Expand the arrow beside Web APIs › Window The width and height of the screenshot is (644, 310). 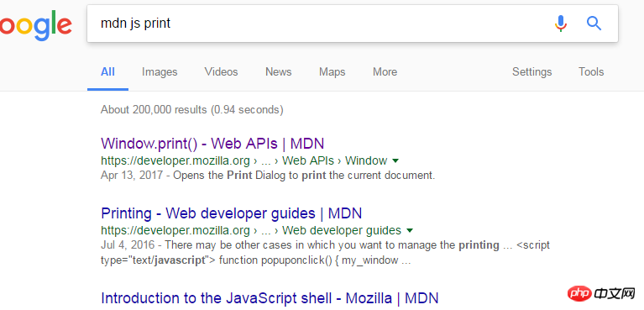coord(395,160)
